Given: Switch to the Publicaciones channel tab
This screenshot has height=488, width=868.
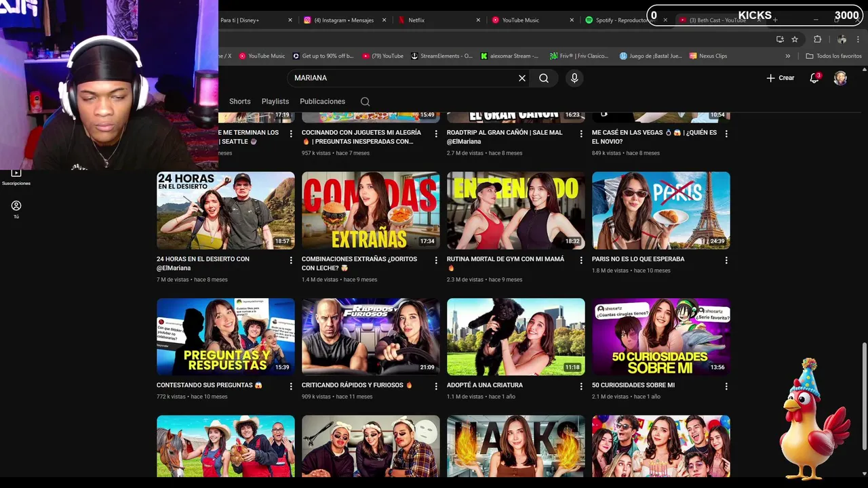Looking at the screenshot, I should (x=322, y=101).
